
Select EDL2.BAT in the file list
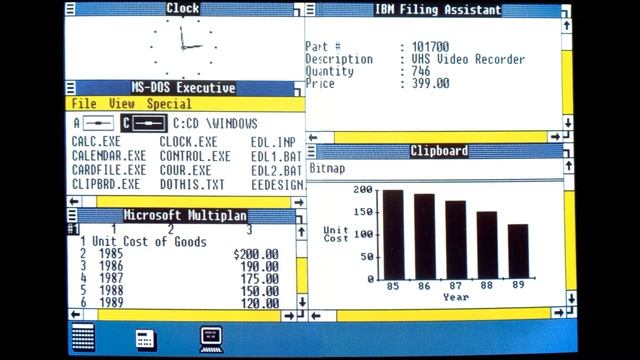pyautogui.click(x=276, y=171)
